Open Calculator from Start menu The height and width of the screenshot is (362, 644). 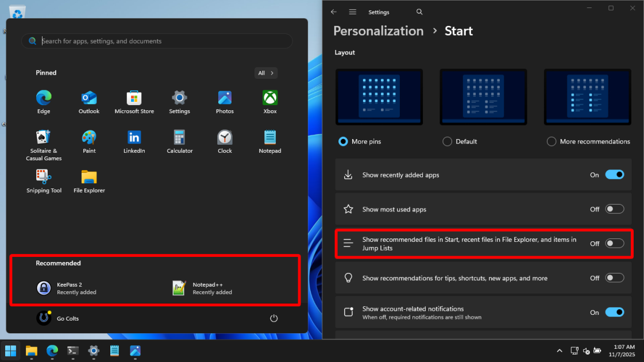pyautogui.click(x=179, y=142)
